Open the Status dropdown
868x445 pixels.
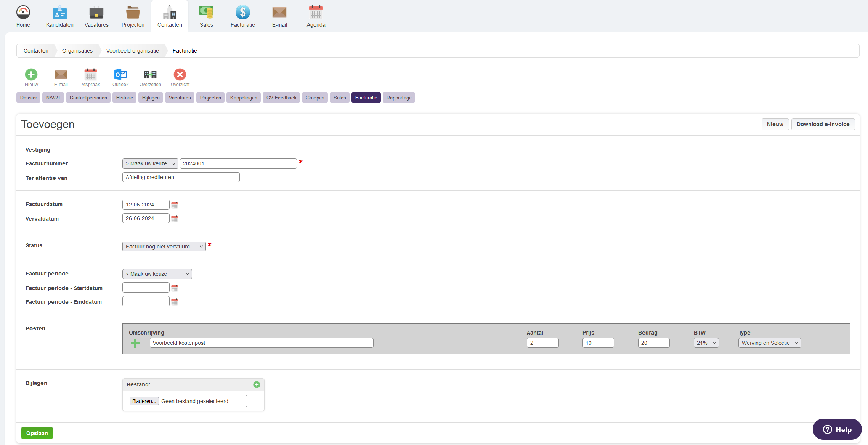coord(164,247)
